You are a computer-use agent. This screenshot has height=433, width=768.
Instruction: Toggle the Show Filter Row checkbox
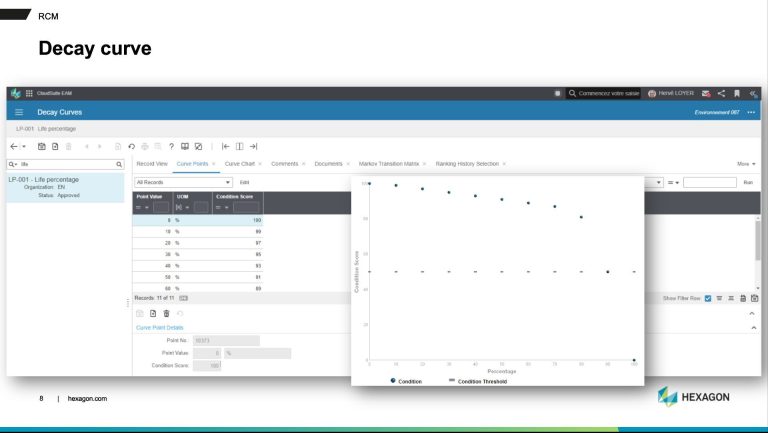pos(708,298)
